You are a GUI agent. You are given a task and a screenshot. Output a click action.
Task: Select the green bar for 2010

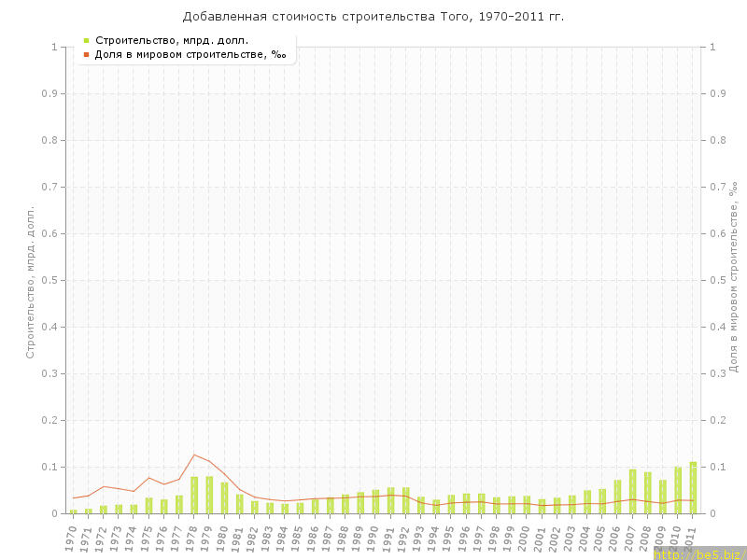tap(678, 490)
